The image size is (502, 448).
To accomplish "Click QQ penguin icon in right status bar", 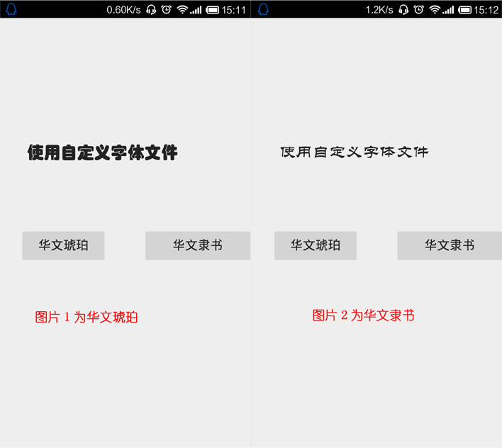I will click(x=263, y=9).
